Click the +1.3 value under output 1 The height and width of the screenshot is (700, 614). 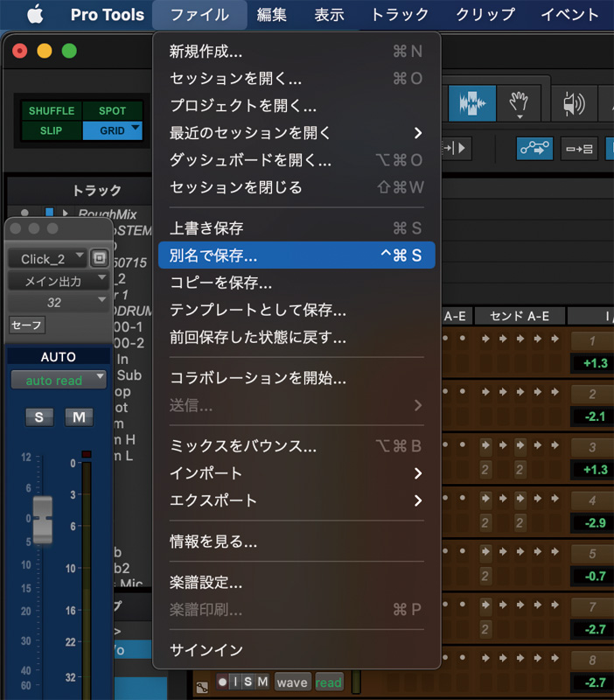click(595, 363)
